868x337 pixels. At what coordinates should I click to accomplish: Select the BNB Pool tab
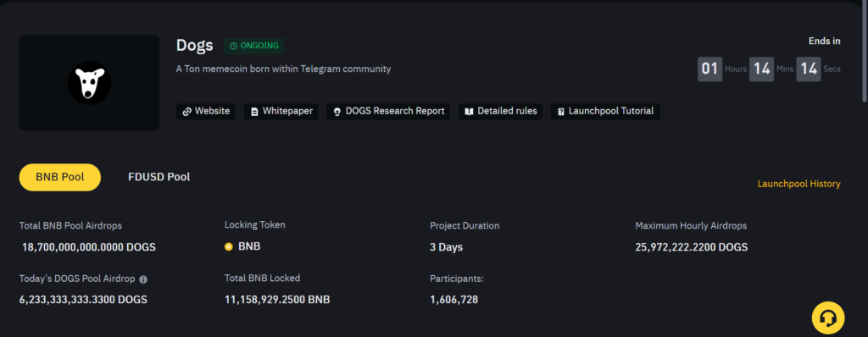pyautogui.click(x=60, y=177)
